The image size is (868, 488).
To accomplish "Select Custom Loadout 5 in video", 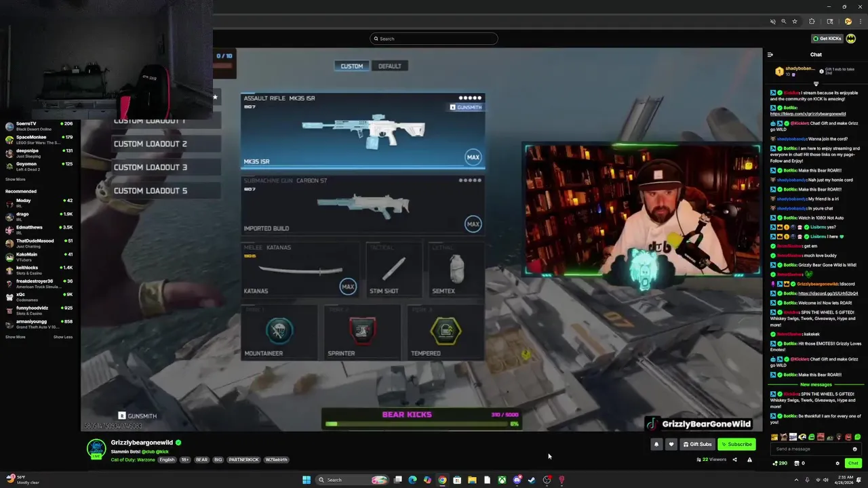I will pyautogui.click(x=166, y=190).
